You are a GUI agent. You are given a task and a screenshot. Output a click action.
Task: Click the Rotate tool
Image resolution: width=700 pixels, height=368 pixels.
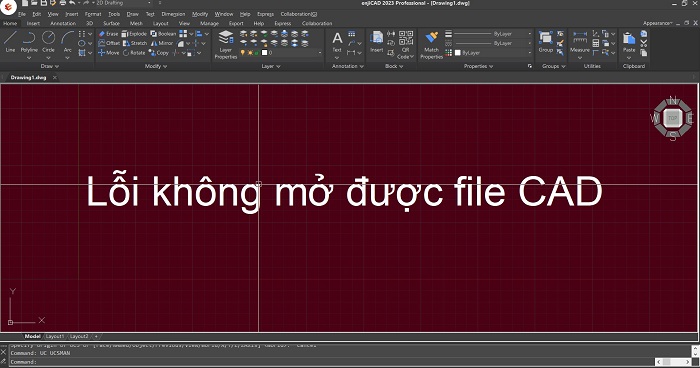click(x=134, y=53)
